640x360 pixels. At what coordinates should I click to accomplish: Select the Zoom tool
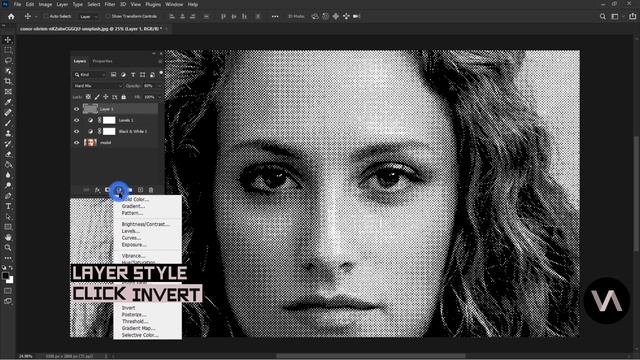click(8, 247)
